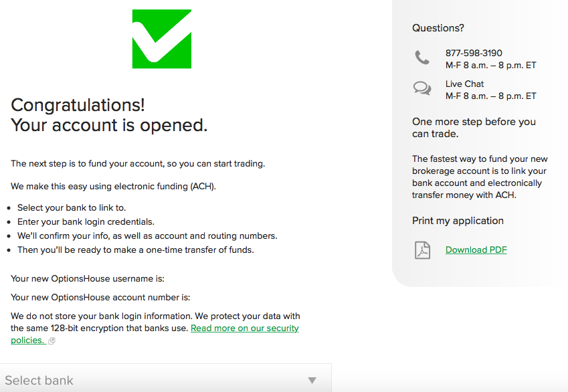This screenshot has width=568, height=392.
Task: Select the Live Chat label
Action: pyautogui.click(x=464, y=84)
